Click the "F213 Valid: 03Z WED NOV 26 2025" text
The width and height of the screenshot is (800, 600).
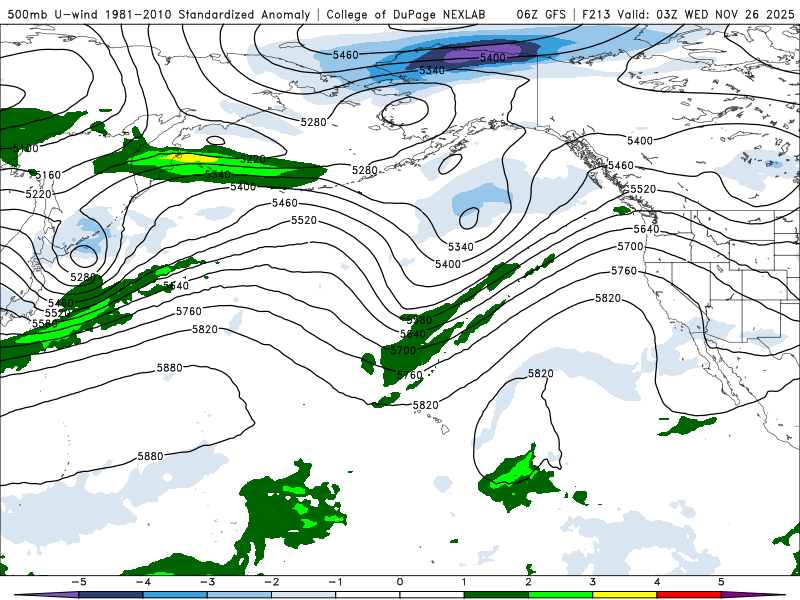click(x=688, y=14)
